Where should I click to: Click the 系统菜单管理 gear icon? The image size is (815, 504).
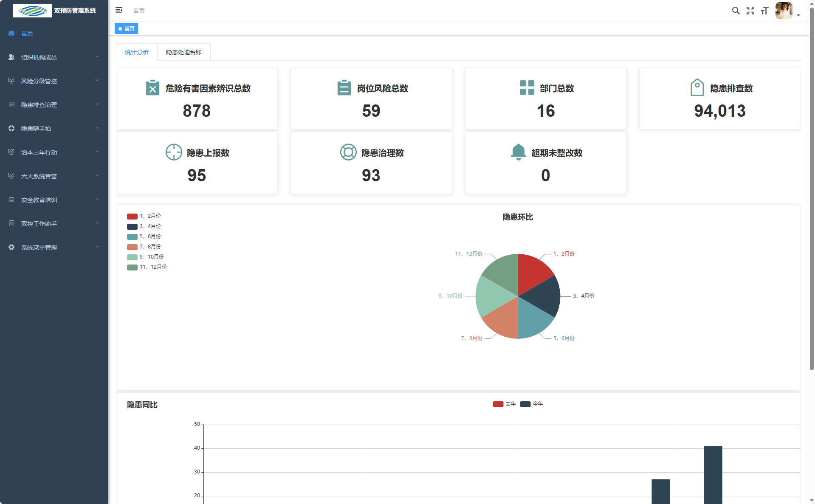(11, 247)
